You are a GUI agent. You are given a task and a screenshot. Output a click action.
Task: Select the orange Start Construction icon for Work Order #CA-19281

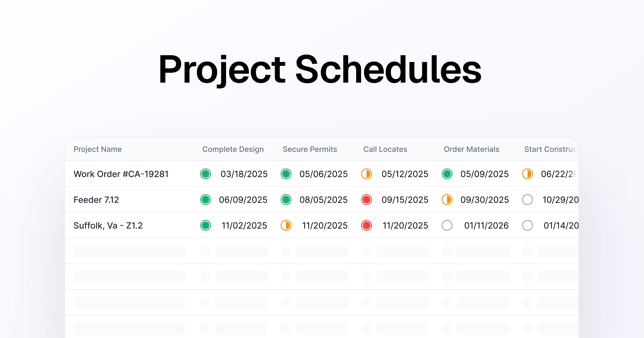coord(528,174)
